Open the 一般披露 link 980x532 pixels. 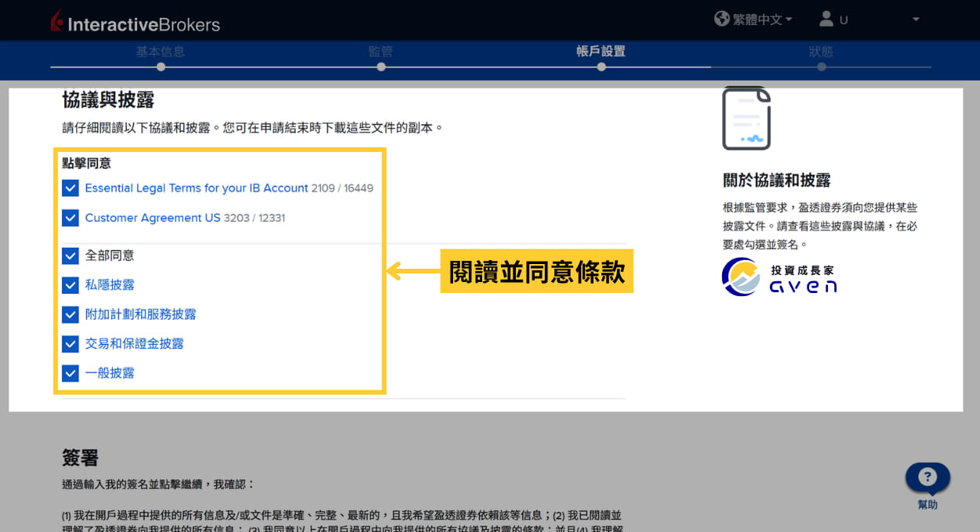110,373
